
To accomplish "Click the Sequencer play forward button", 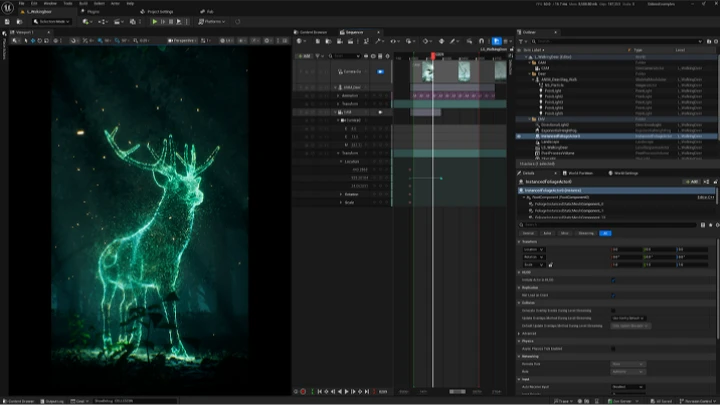I will coord(347,392).
